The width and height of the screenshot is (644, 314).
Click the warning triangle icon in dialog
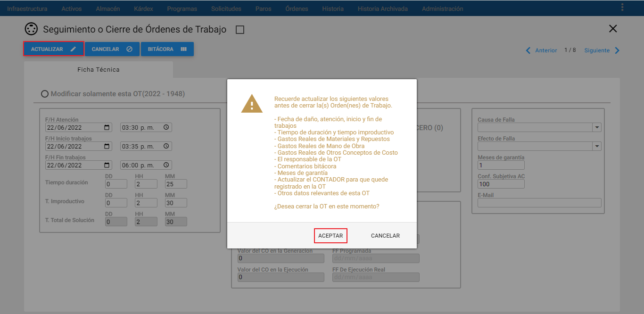coord(252,103)
